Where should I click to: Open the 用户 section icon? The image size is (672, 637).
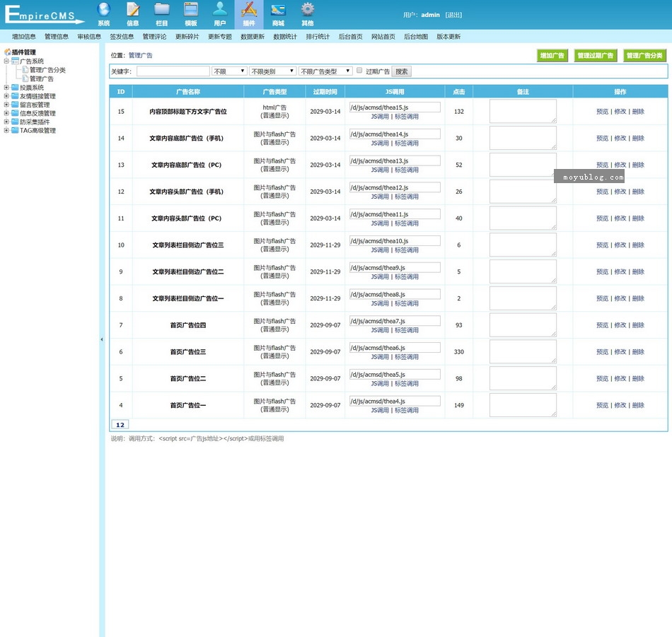tap(220, 9)
